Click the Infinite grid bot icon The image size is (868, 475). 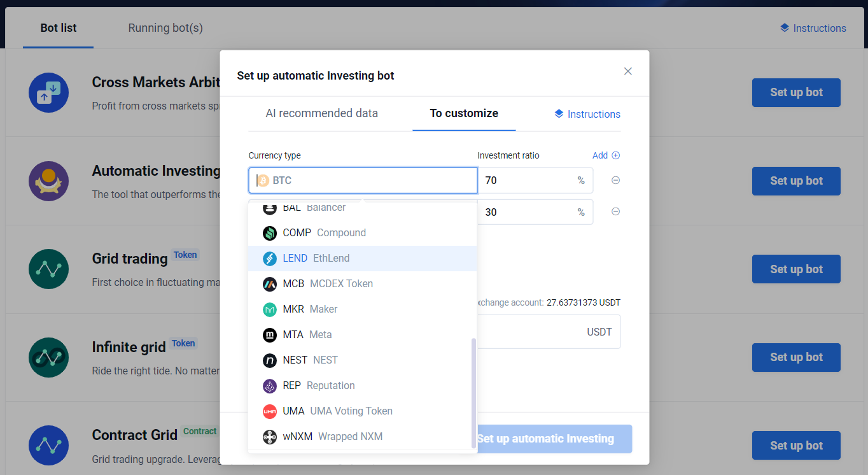48,357
